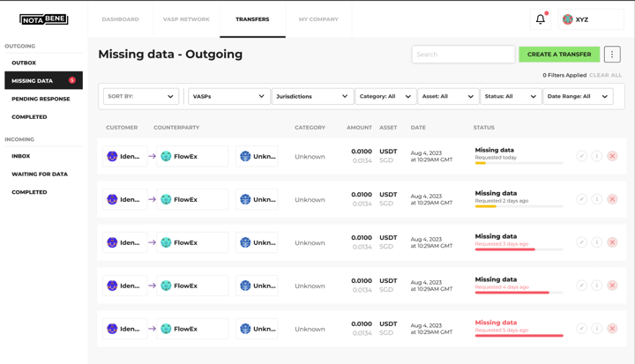This screenshot has width=635, height=364.
Task: View info for transfer requested today
Action: point(596,156)
